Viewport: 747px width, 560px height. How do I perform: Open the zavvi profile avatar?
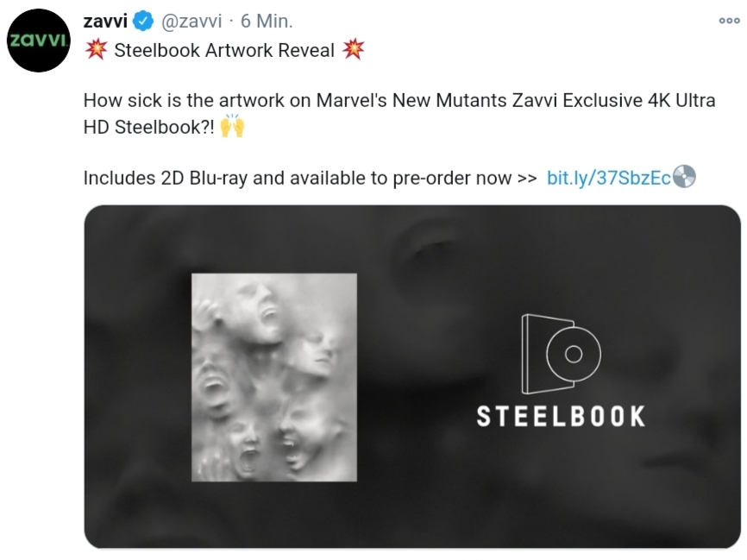[39, 41]
